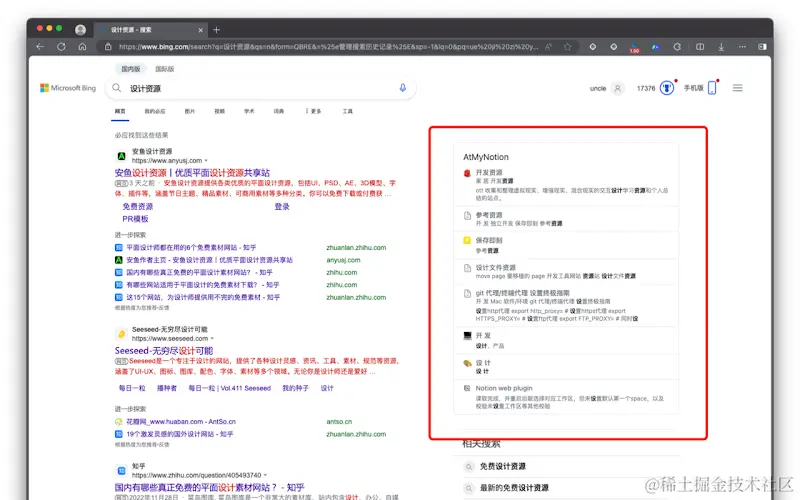This screenshot has height=500, width=800.
Task: Open the Bing hamburger menu
Action: [737, 88]
